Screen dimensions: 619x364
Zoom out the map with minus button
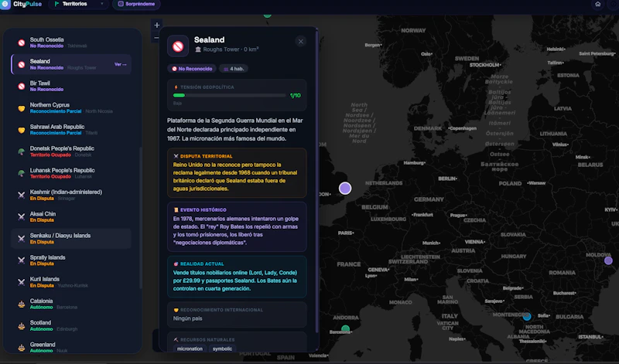(x=157, y=38)
